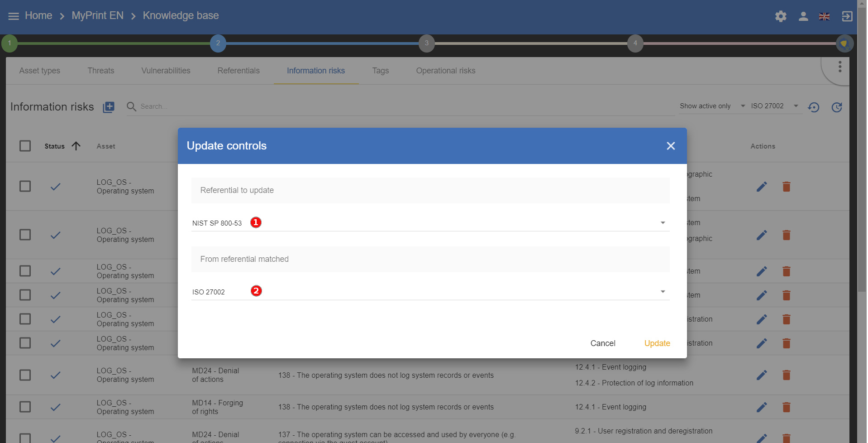The width and height of the screenshot is (868, 443).
Task: Check the MD14 Forging of rights row checkbox
Action: coord(25,407)
